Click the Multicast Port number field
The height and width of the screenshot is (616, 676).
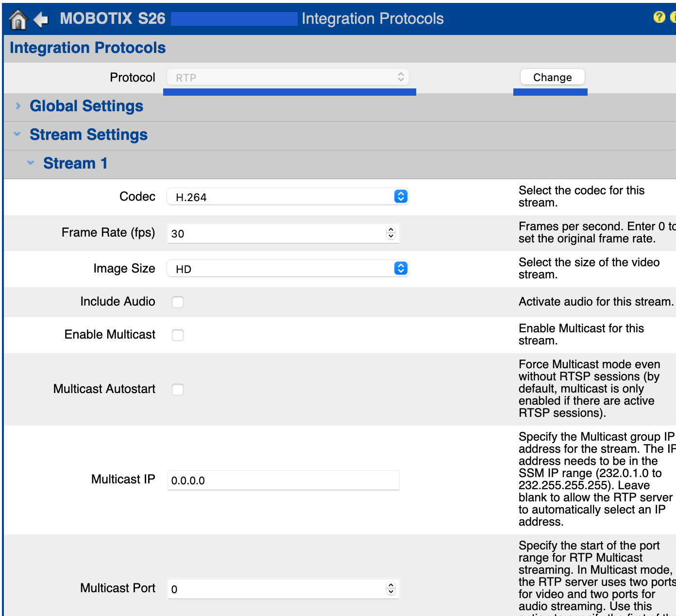coord(276,589)
